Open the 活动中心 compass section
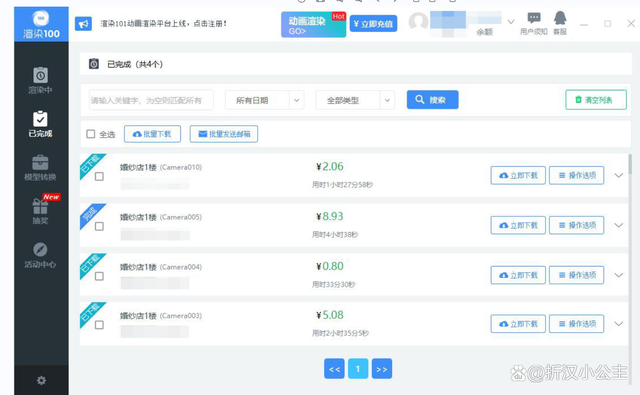This screenshot has height=395, width=640. click(40, 255)
